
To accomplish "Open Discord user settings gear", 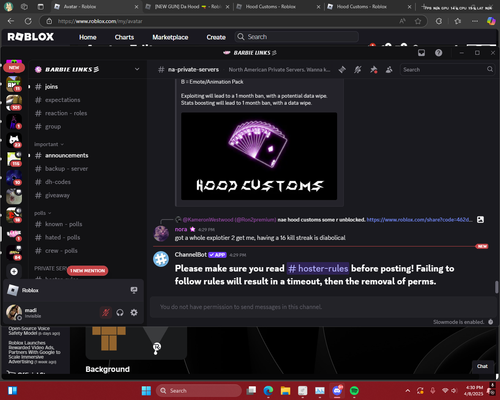I will (134, 313).
